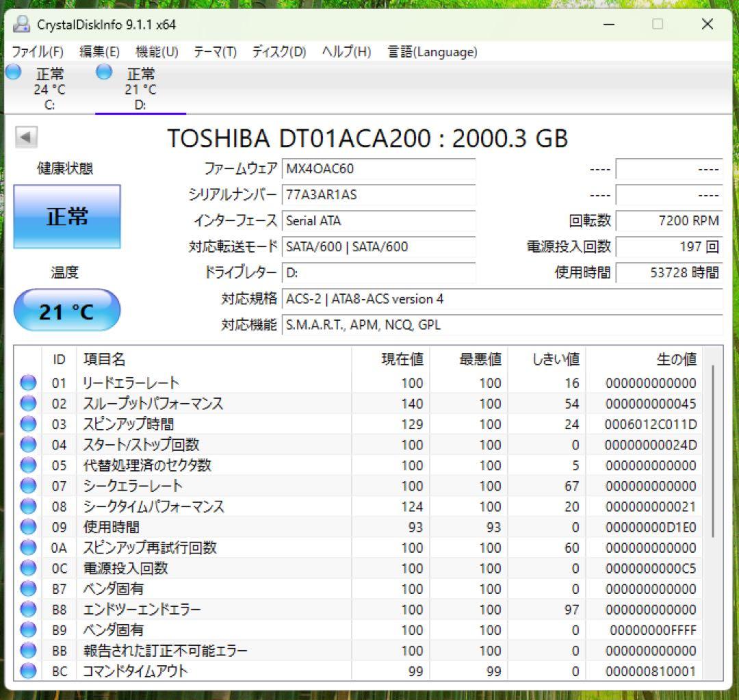Image resolution: width=739 pixels, height=700 pixels.
Task: Click the ファームウェア field showing MX4OAC60
Action: coord(379,169)
